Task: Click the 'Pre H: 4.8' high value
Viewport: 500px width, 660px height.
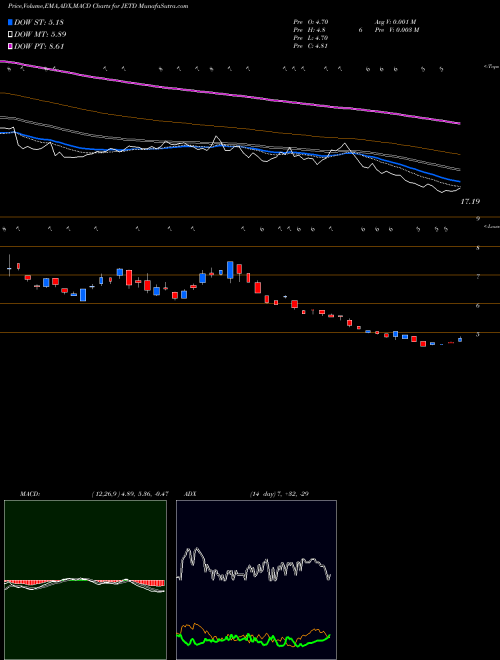Action: click(309, 30)
